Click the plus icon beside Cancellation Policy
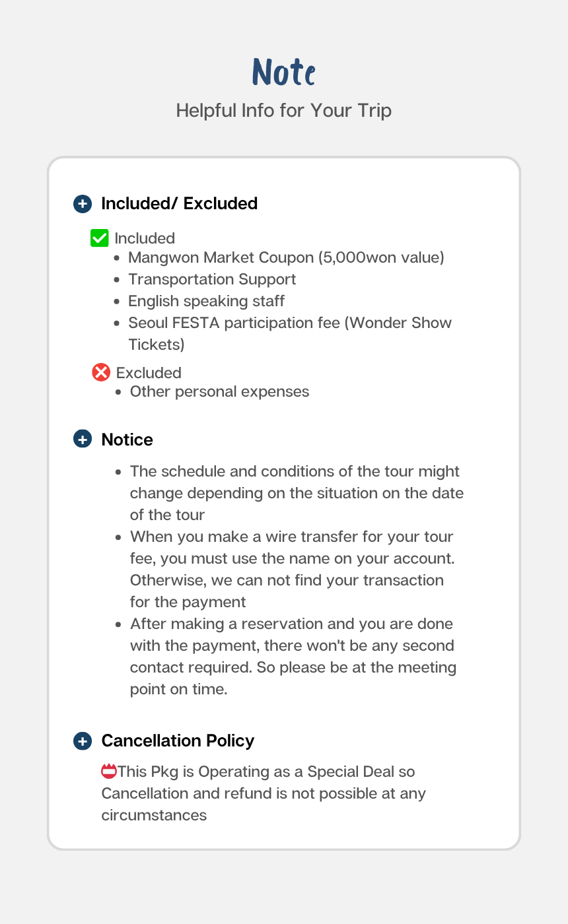This screenshot has height=924, width=568. tap(83, 741)
